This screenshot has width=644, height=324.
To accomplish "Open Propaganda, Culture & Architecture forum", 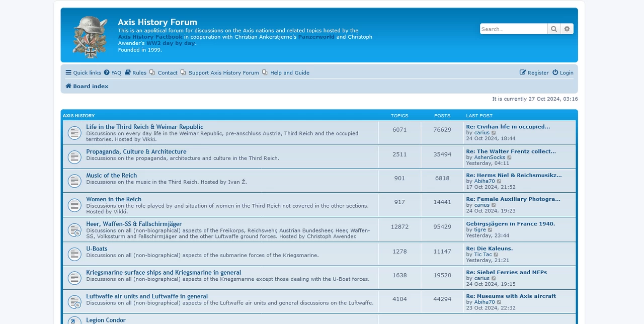I will [x=136, y=151].
